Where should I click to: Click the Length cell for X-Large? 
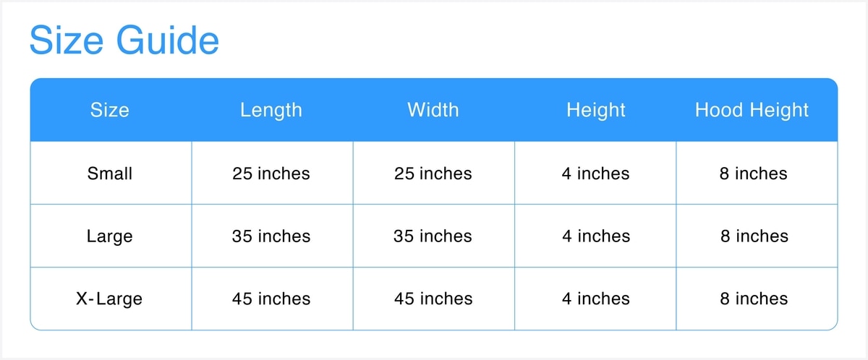point(271,299)
